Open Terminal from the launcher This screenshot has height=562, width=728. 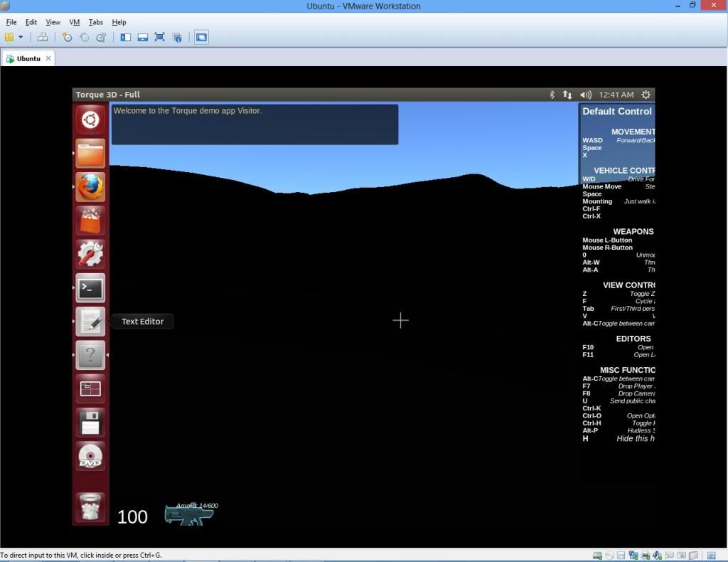[90, 288]
